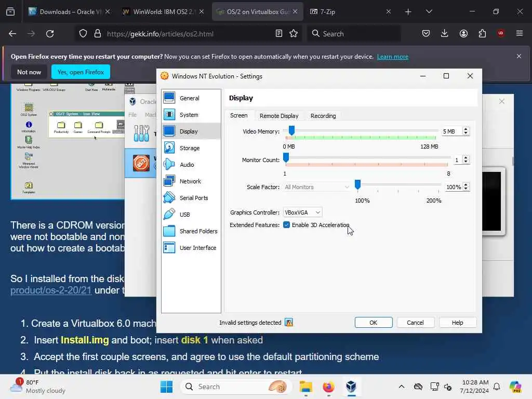Show tracking protection shield info
This screenshot has height=399, width=532.
coord(83,34)
